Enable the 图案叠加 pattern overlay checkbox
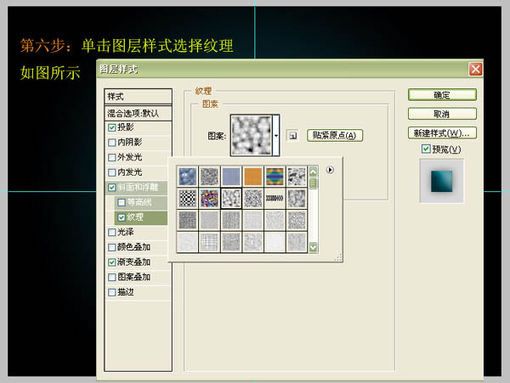Image resolution: width=510 pixels, height=383 pixels. 112,277
